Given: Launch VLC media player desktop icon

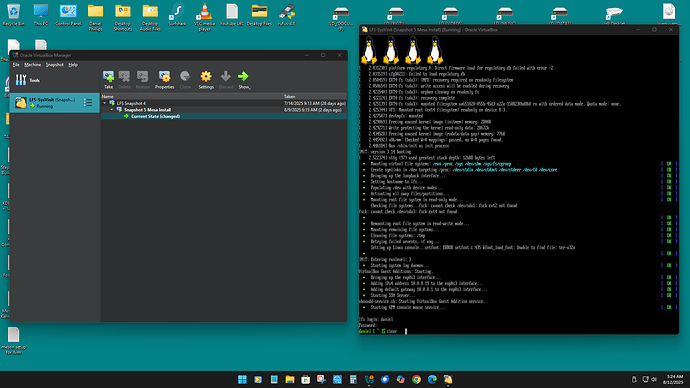Looking at the screenshot, I should click(205, 18).
